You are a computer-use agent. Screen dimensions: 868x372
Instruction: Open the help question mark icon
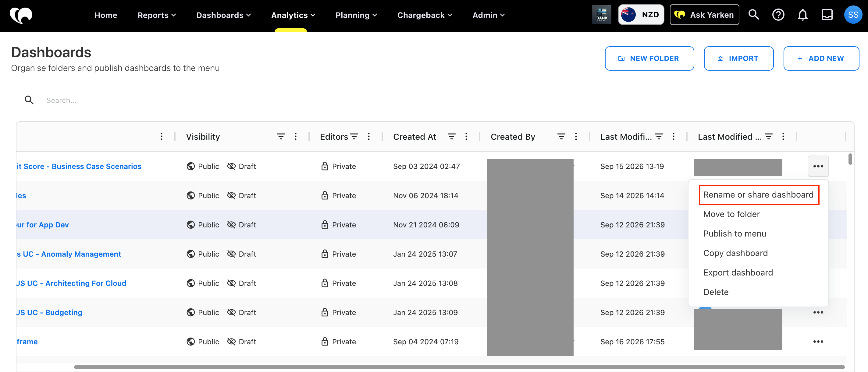[778, 15]
